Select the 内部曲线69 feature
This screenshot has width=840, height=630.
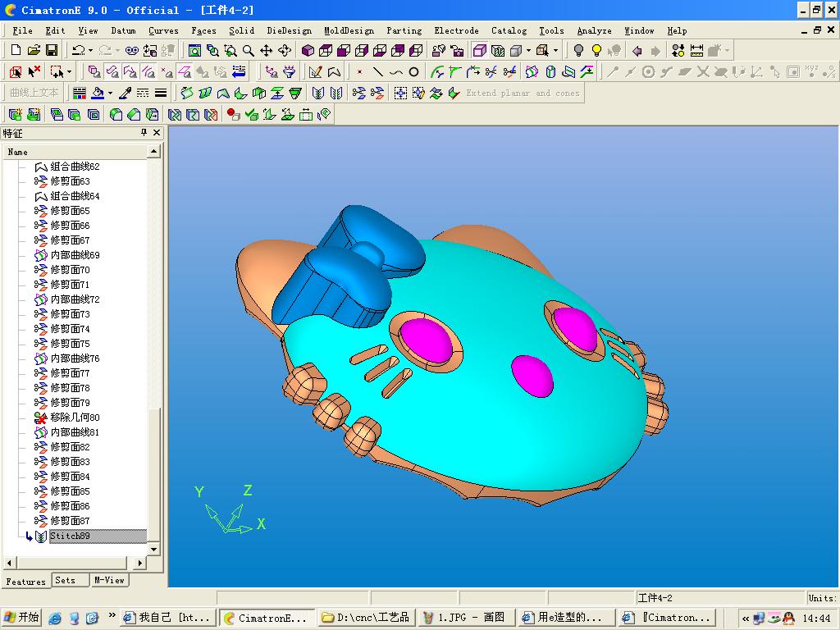point(75,255)
